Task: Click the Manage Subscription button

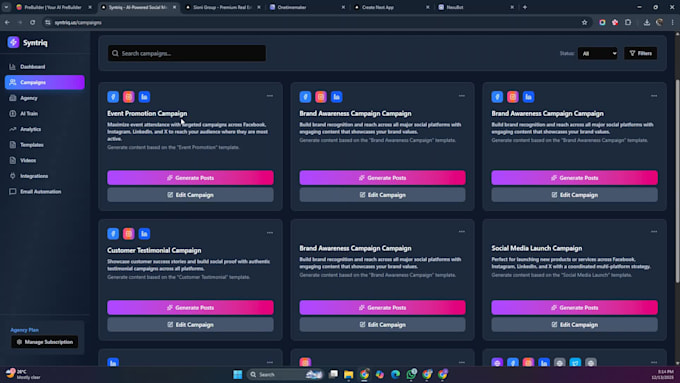Action: point(45,342)
